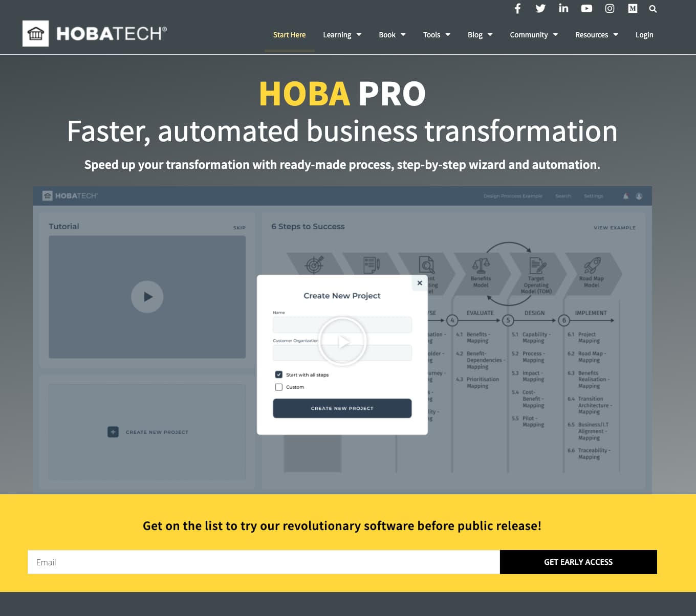Viewport: 696px width, 616px height.
Task: Open the Medium icon in the header
Action: click(x=633, y=9)
